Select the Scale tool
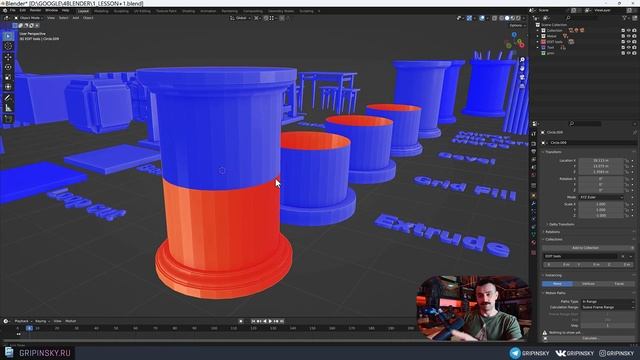The image size is (640, 360). (8, 77)
